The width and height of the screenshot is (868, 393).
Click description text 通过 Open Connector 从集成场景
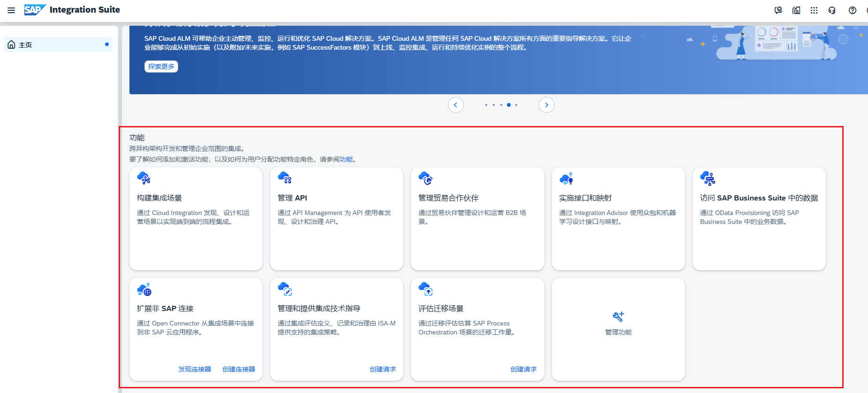[196, 328]
